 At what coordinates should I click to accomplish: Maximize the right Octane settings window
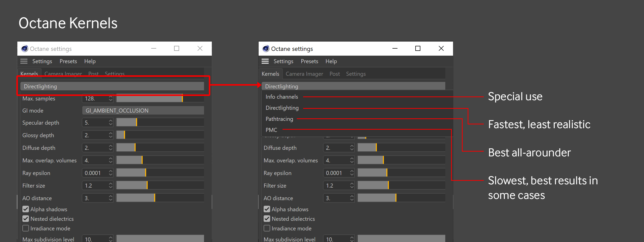418,48
